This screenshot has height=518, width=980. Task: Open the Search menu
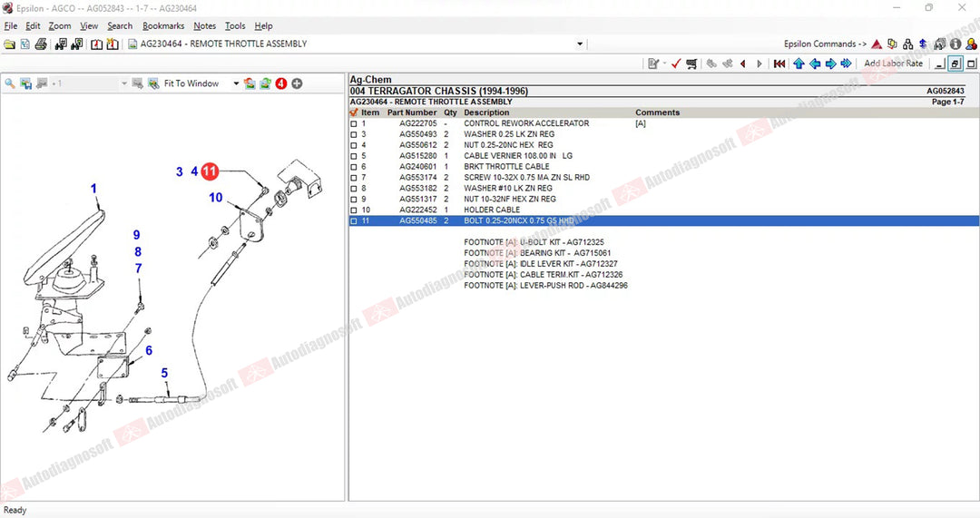tap(120, 26)
